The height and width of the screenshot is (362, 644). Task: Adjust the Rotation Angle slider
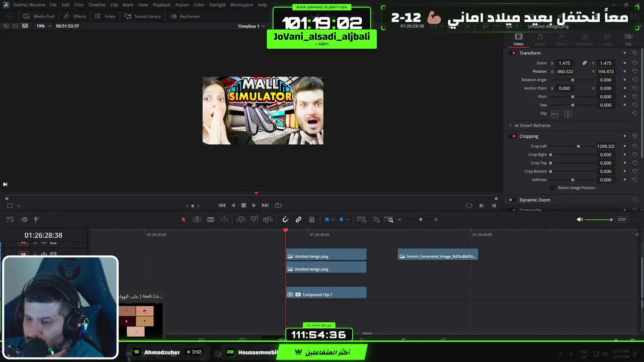[572, 80]
